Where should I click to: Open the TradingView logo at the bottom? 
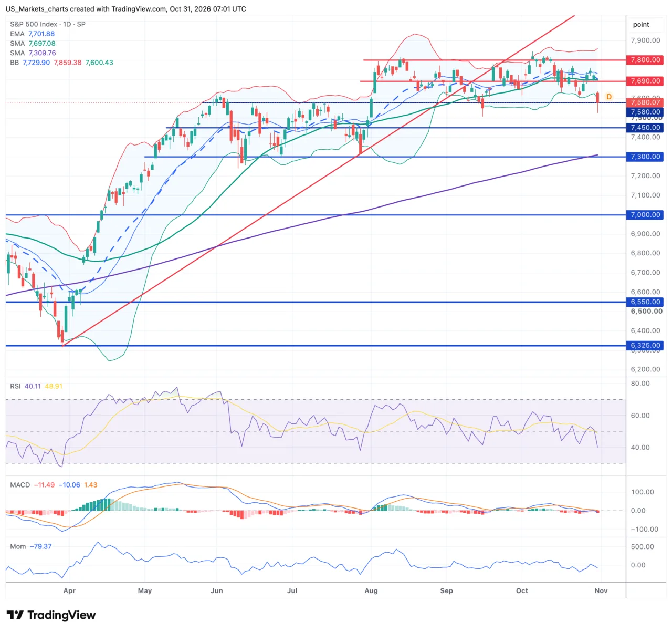[51, 615]
